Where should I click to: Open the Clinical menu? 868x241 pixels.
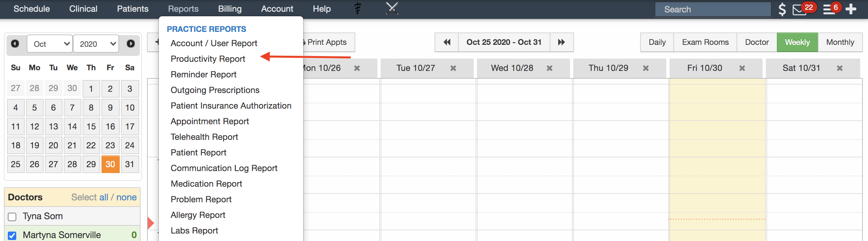tap(83, 9)
